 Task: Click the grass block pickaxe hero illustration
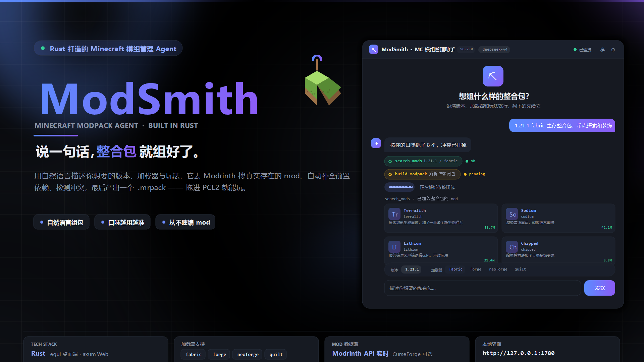tap(322, 80)
